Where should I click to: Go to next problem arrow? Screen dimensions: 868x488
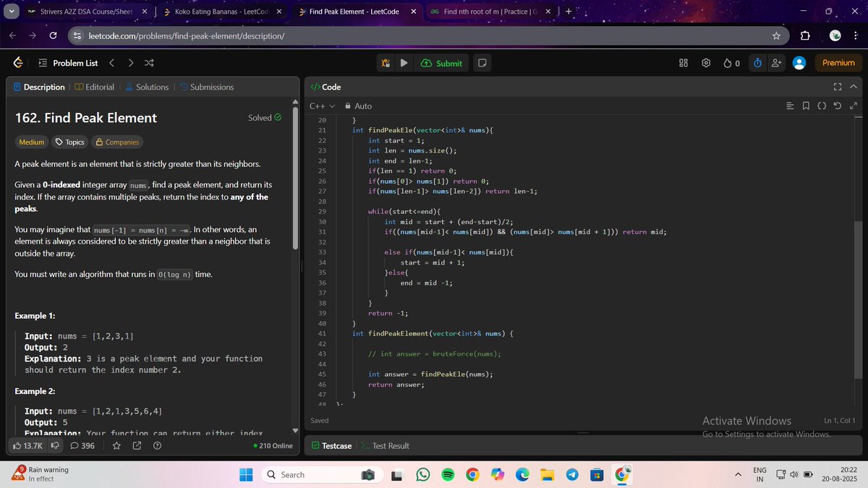130,63
